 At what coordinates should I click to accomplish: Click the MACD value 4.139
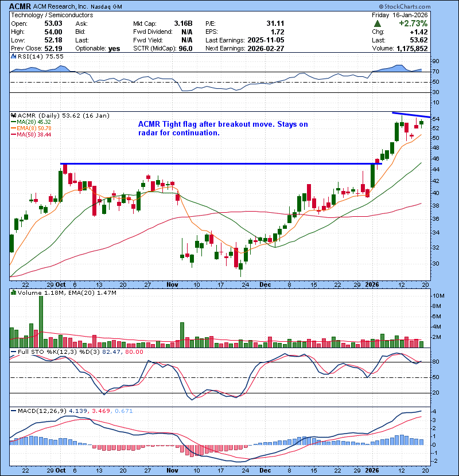pos(78,411)
